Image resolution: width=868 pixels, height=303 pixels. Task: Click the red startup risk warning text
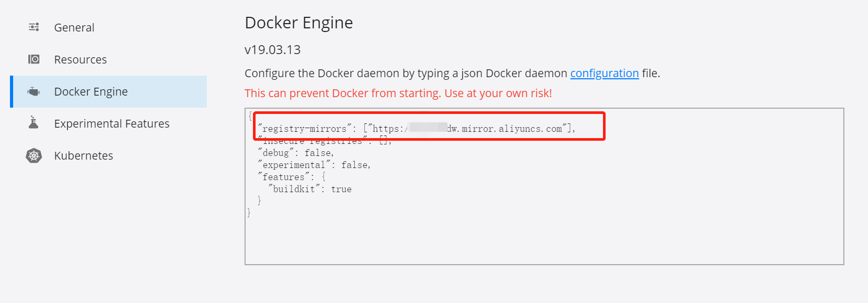click(398, 93)
